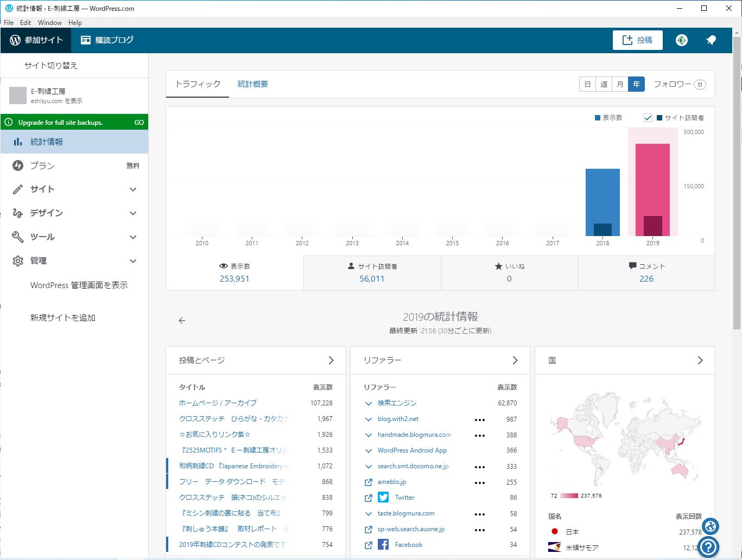Click the WordPress logo in 参加サイト

15,40
